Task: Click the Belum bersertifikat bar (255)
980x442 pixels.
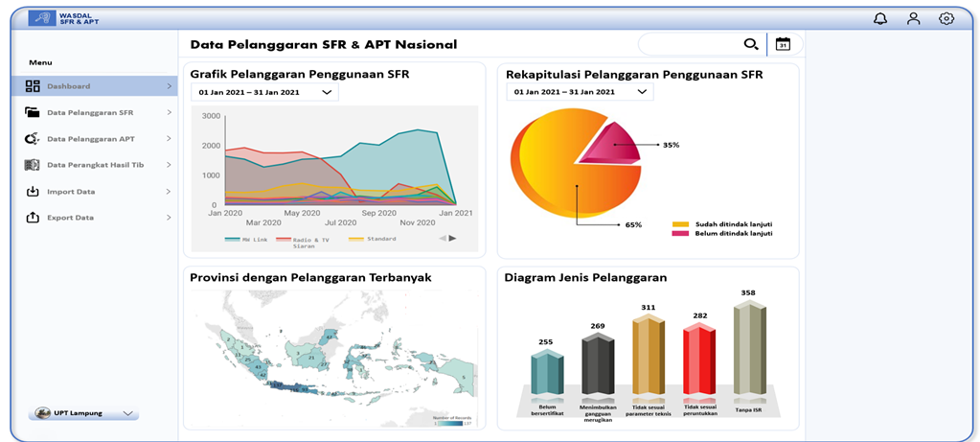Action: [x=547, y=372]
